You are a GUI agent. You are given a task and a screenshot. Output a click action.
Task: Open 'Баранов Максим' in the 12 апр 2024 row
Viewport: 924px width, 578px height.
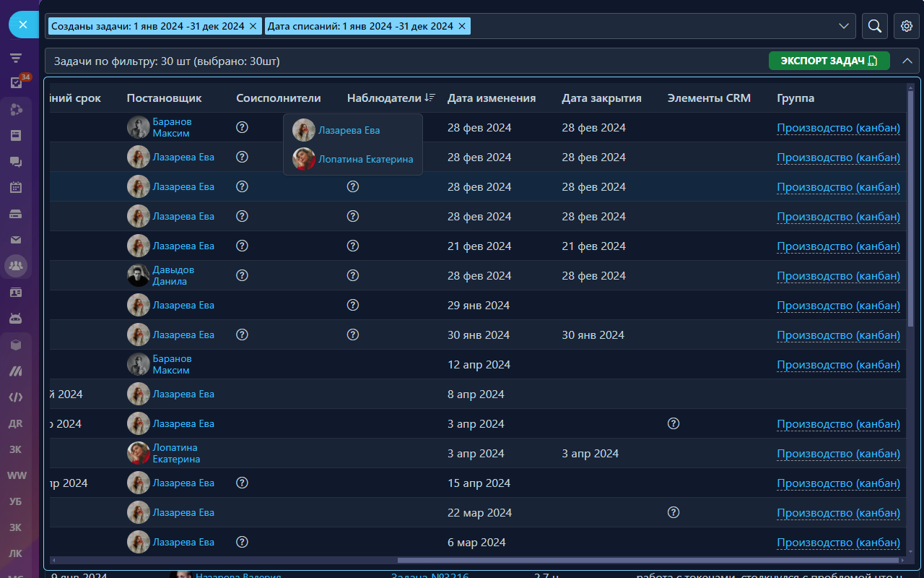point(172,365)
